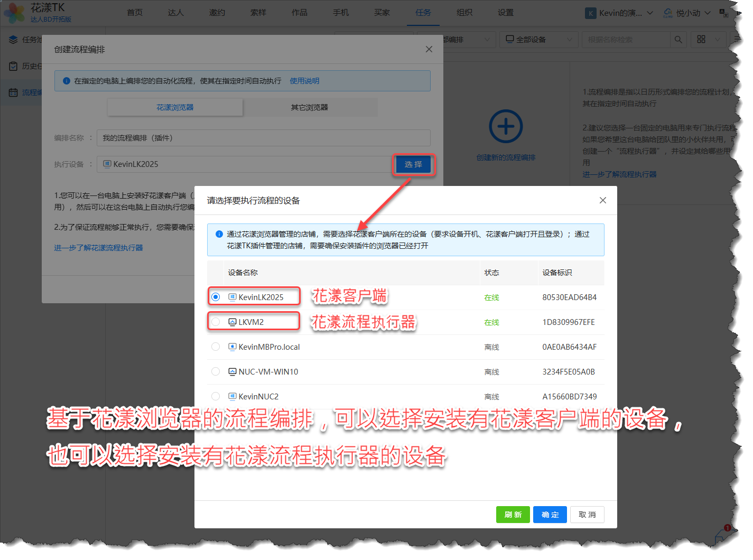The width and height of the screenshot is (753, 560).
Task: Click the plus circle to create new flow
Action: [506, 126]
